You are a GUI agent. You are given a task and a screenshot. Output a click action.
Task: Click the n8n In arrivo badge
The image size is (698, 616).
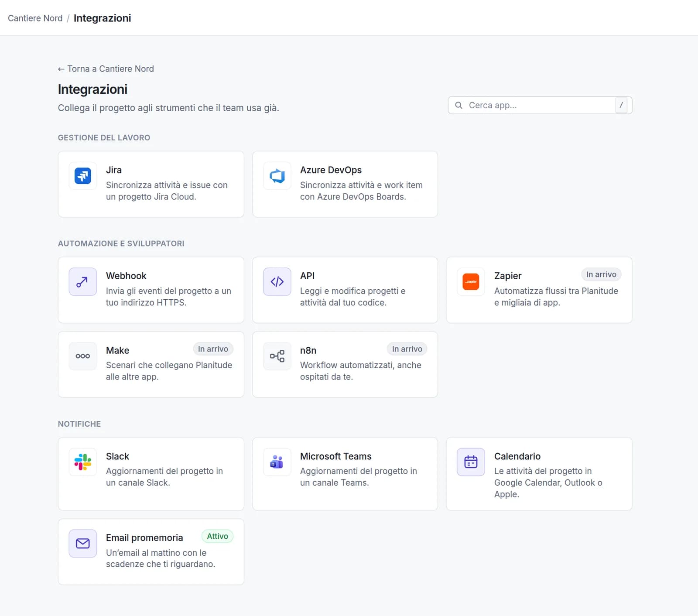click(x=407, y=349)
